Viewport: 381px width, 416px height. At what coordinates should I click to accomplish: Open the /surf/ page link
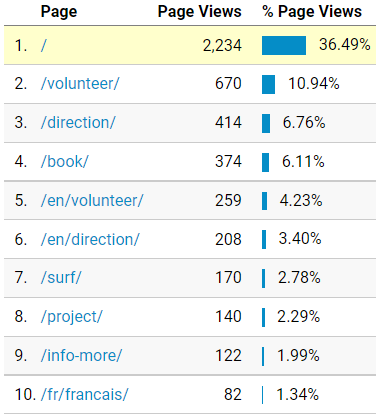[61, 278]
